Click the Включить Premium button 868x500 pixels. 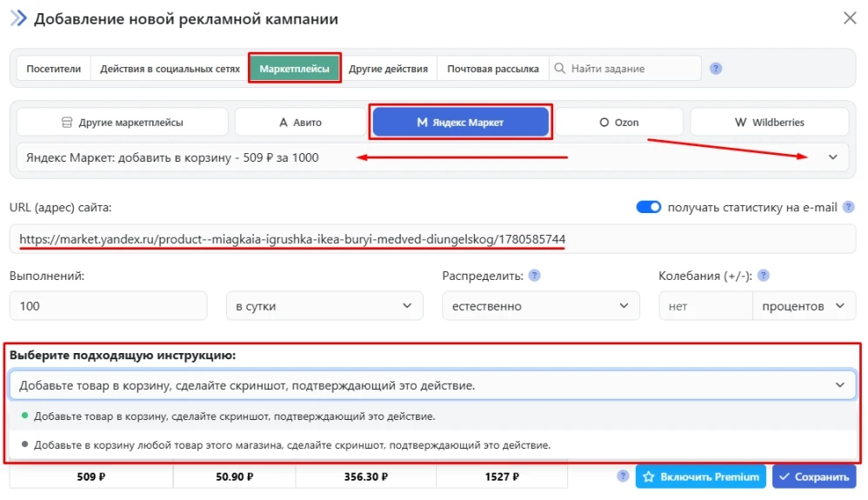point(700,477)
